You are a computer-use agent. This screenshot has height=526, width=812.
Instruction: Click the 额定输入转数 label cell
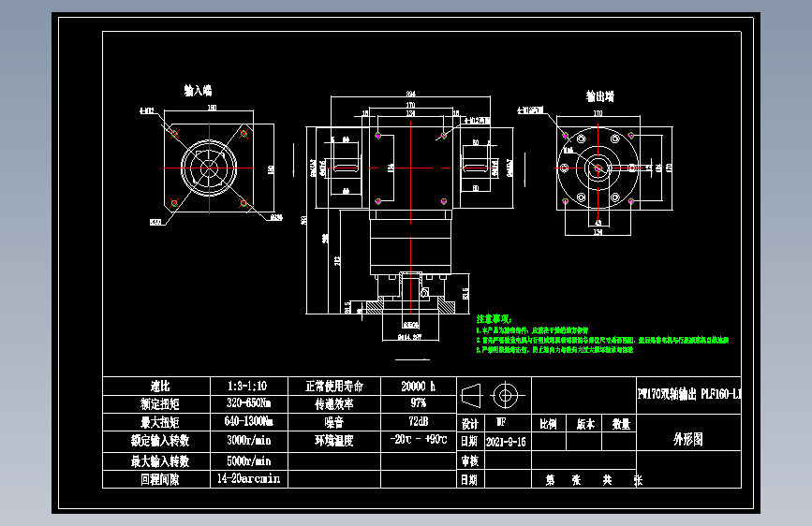click(x=156, y=442)
